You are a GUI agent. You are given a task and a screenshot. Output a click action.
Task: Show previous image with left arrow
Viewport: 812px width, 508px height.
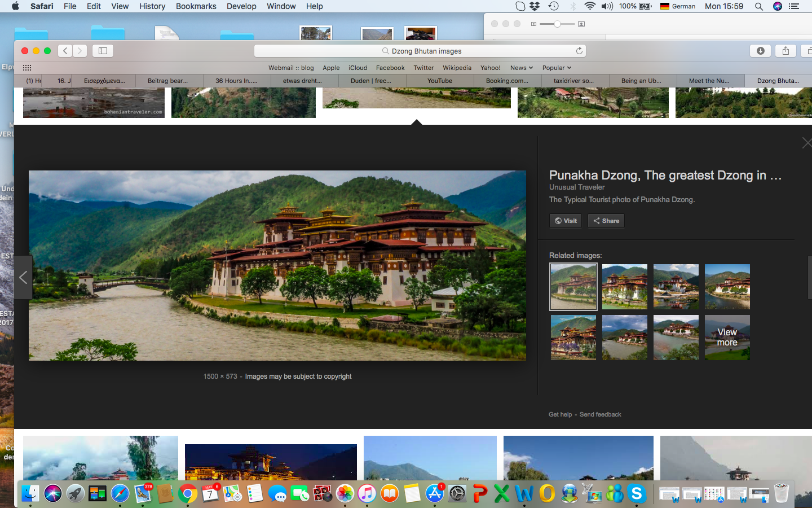pyautogui.click(x=23, y=277)
